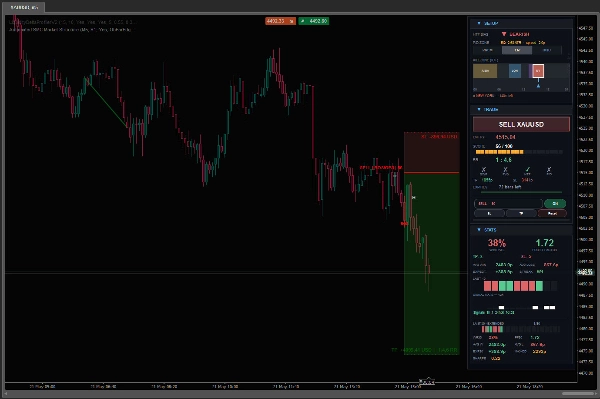The height and width of the screenshot is (399, 600).
Task: Collapse the STATS section of the panel
Action: pyautogui.click(x=479, y=230)
